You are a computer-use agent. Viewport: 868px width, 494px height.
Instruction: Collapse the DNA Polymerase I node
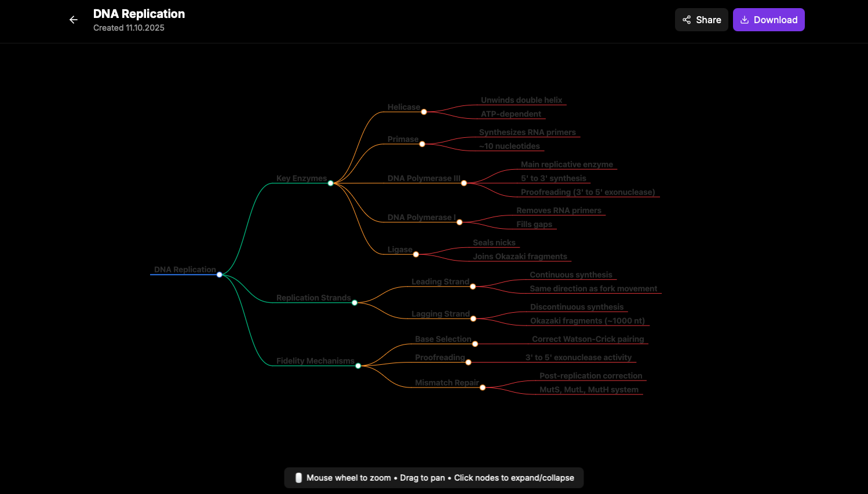tap(459, 222)
